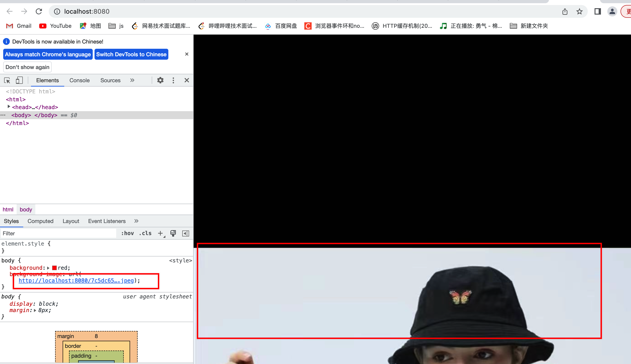Switch to the Layout pane tab
The height and width of the screenshot is (364, 631).
(x=71, y=221)
